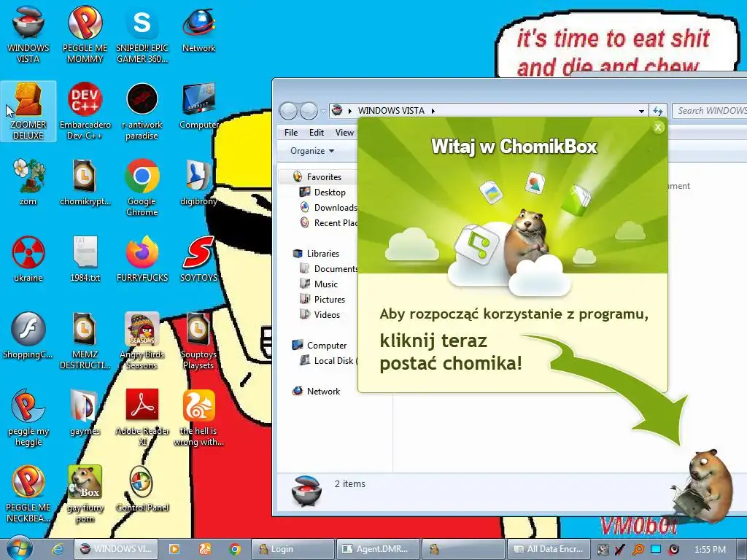Screen dimensions: 747x560
Task: Switch to the Login taskbar window
Action: (293, 549)
